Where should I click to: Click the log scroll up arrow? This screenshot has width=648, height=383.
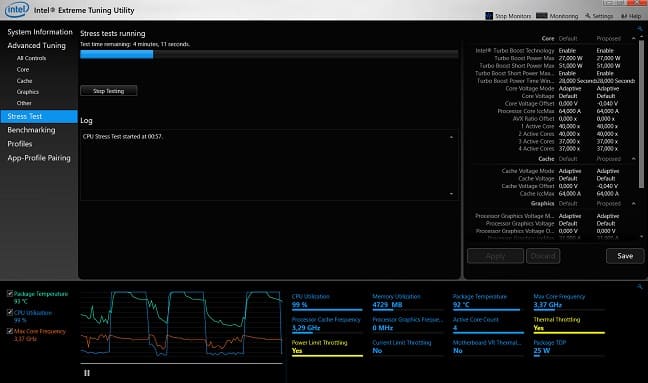pyautogui.click(x=451, y=137)
